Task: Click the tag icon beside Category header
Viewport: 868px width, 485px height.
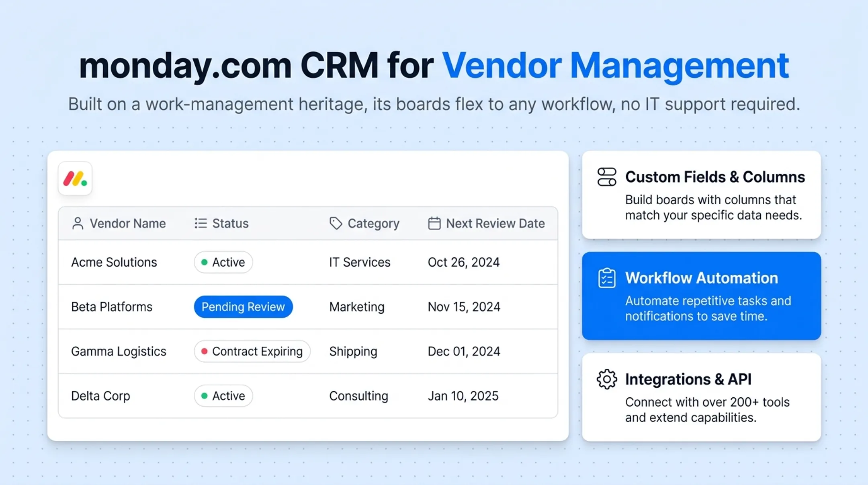Action: [336, 223]
